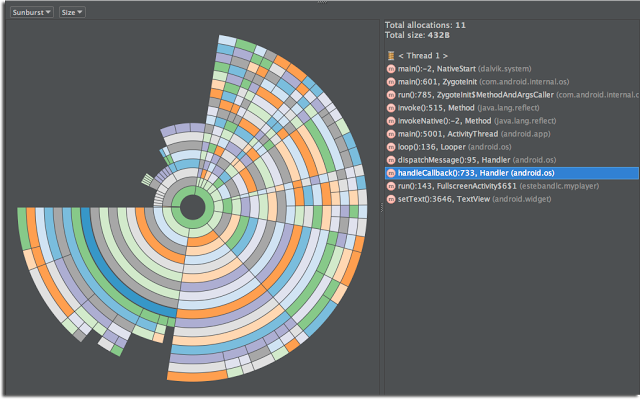Click the method icon beside loop():136 Looper
This screenshot has width=640, height=399.
(391, 147)
